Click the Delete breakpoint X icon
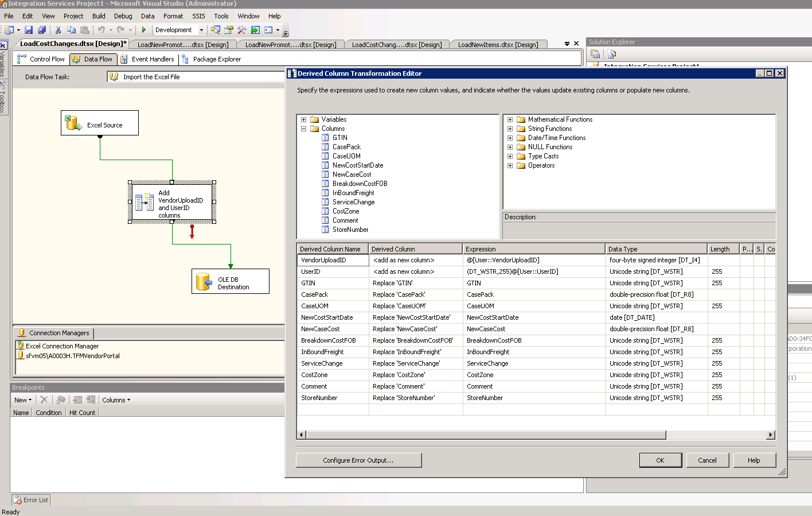The width and height of the screenshot is (812, 516). coord(44,399)
